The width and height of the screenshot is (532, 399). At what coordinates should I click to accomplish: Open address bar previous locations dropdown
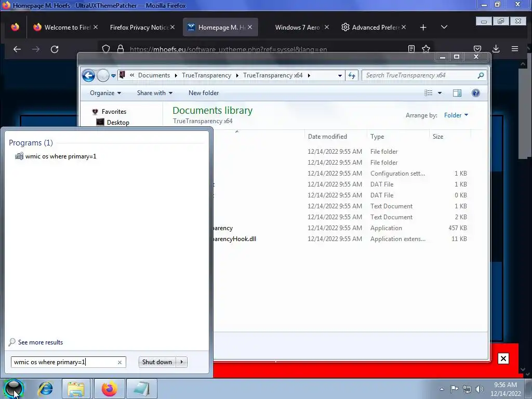pos(340,76)
